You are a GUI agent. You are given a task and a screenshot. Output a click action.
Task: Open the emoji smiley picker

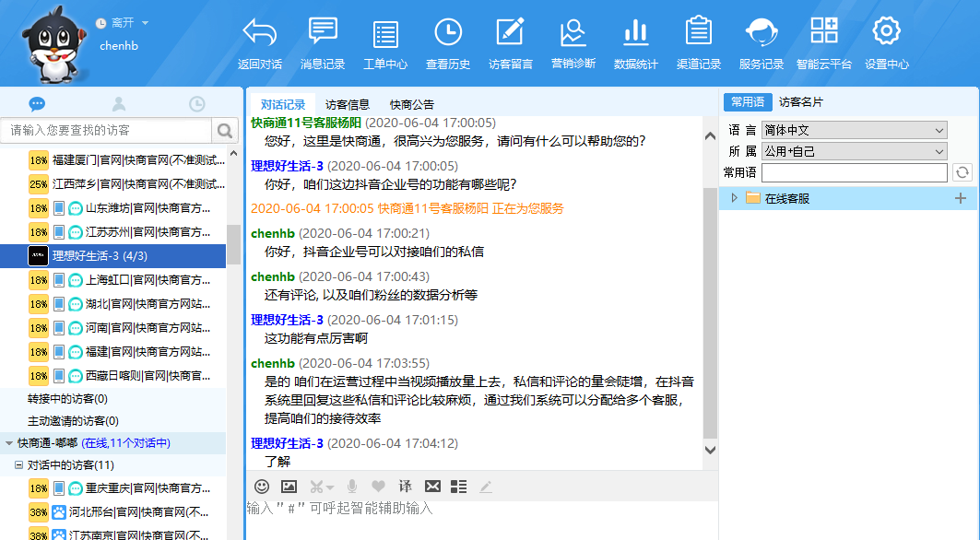pyautogui.click(x=262, y=487)
